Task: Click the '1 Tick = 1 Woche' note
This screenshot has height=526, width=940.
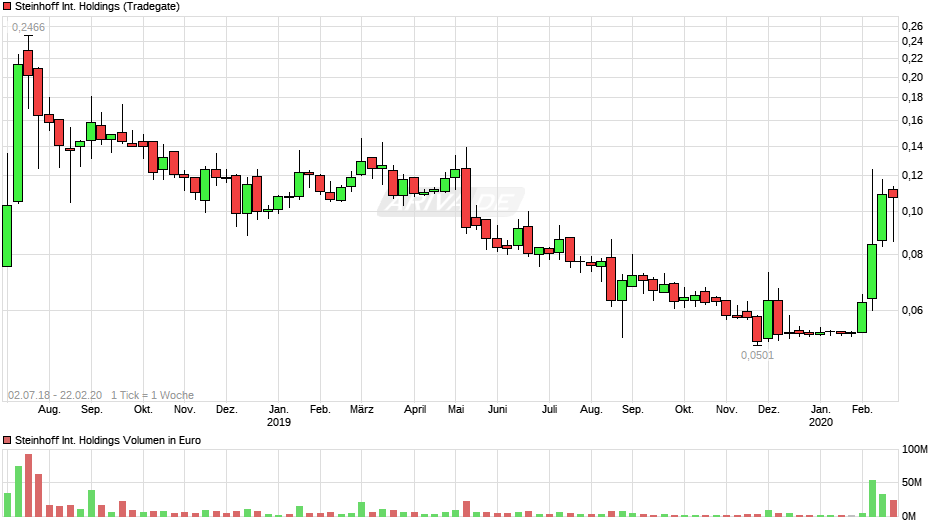Action: [152, 395]
